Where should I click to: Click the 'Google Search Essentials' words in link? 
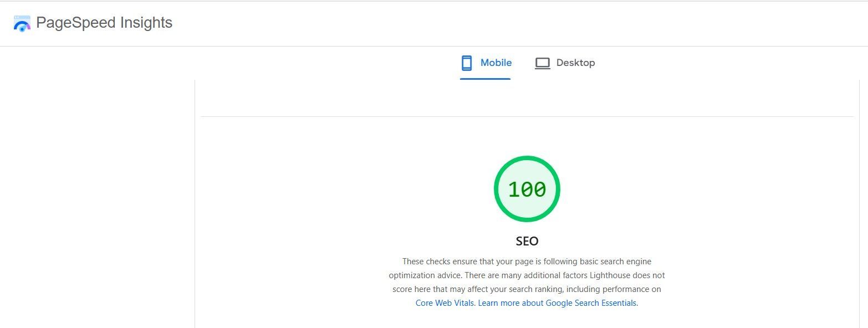point(591,303)
